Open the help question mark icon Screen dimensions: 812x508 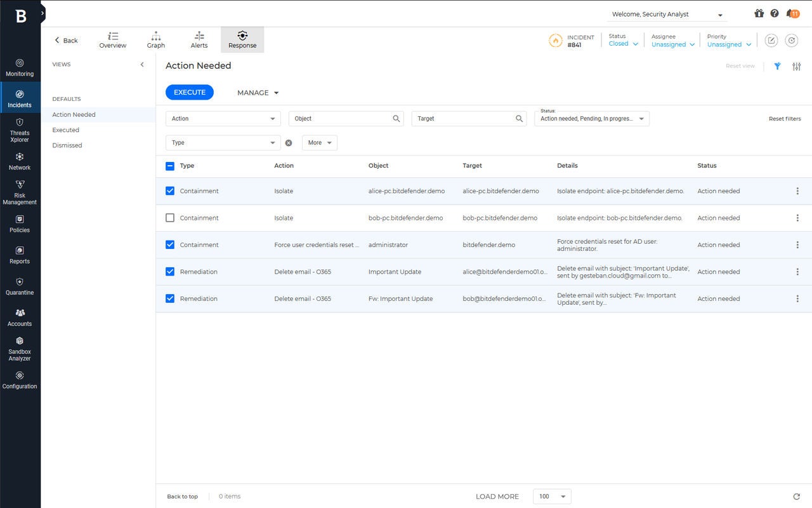click(x=775, y=13)
